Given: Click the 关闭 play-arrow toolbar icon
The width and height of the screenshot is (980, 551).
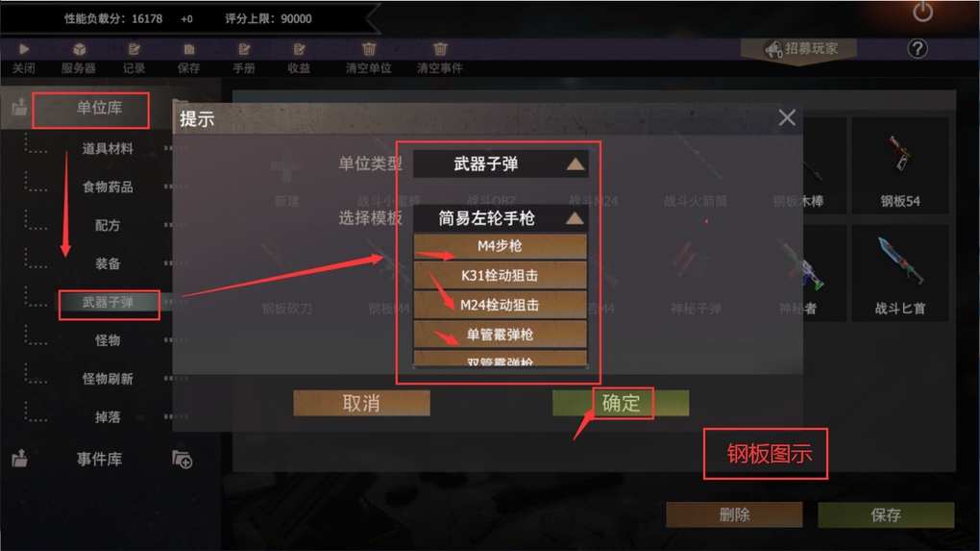Looking at the screenshot, I should 24,49.
